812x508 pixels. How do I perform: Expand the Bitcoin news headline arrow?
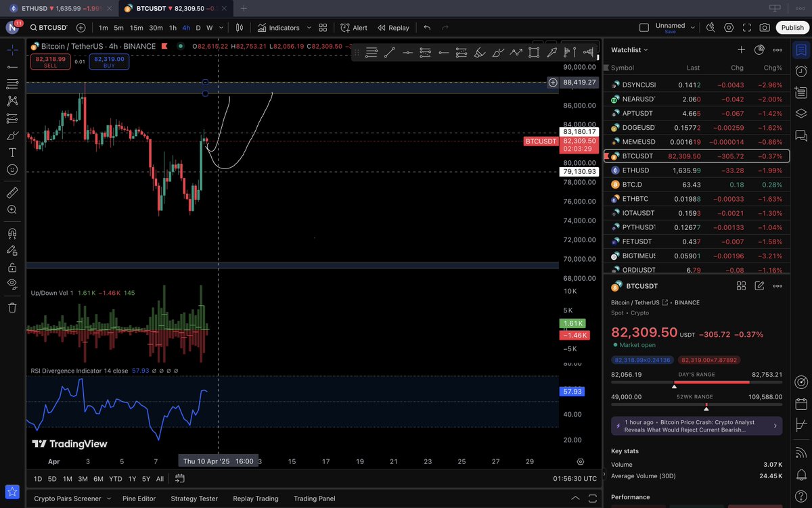tap(775, 426)
